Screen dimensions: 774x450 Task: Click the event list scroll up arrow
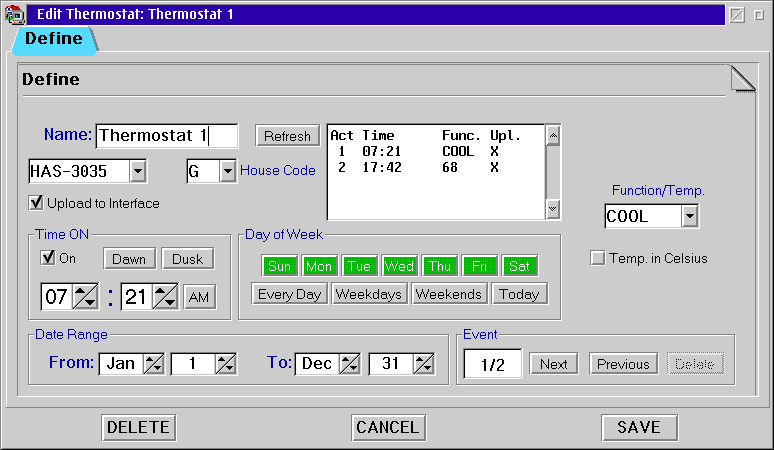point(553,135)
